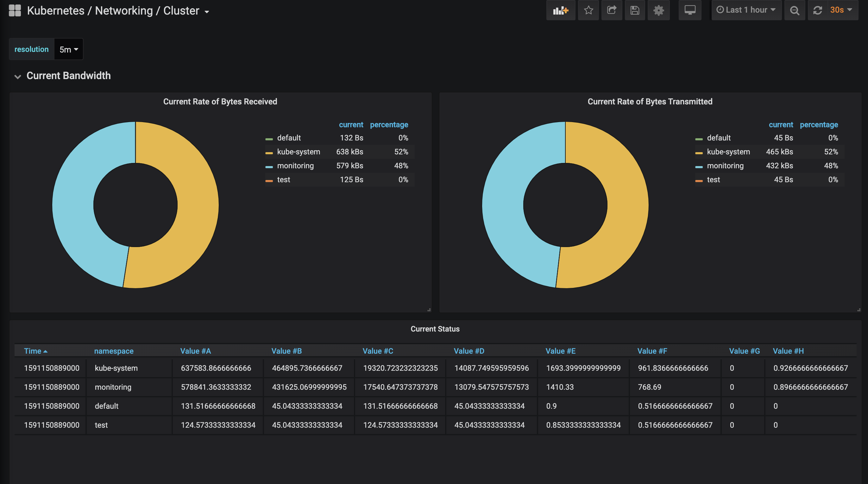
Task: Refresh the dashboard now
Action: pos(817,10)
